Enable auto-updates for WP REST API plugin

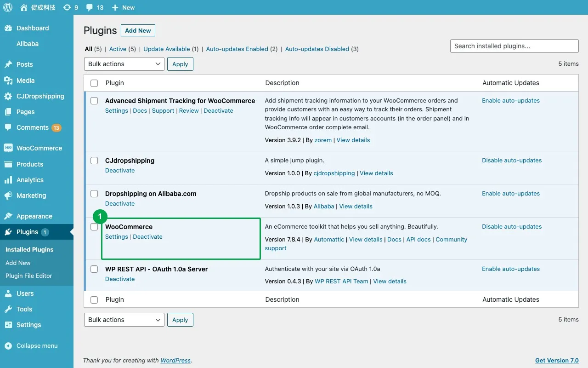511,269
